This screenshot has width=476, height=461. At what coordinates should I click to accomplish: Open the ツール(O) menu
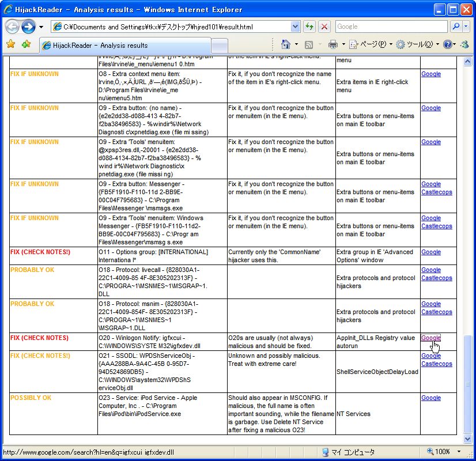(x=414, y=44)
